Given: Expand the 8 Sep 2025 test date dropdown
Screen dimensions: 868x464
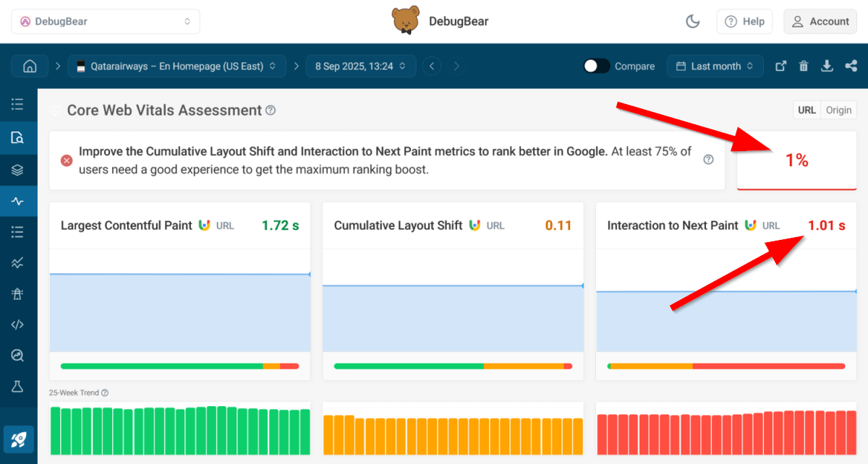Looking at the screenshot, I should 361,66.
